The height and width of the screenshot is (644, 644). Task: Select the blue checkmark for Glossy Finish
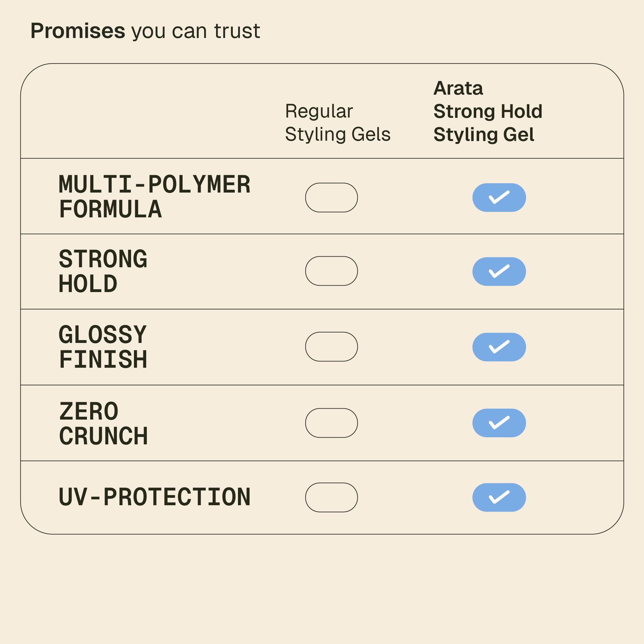coord(499,347)
